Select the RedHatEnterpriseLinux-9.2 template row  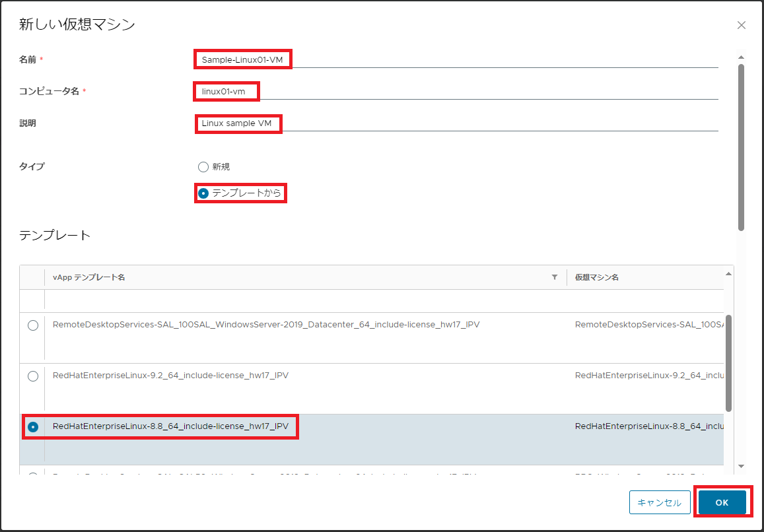coord(264,376)
